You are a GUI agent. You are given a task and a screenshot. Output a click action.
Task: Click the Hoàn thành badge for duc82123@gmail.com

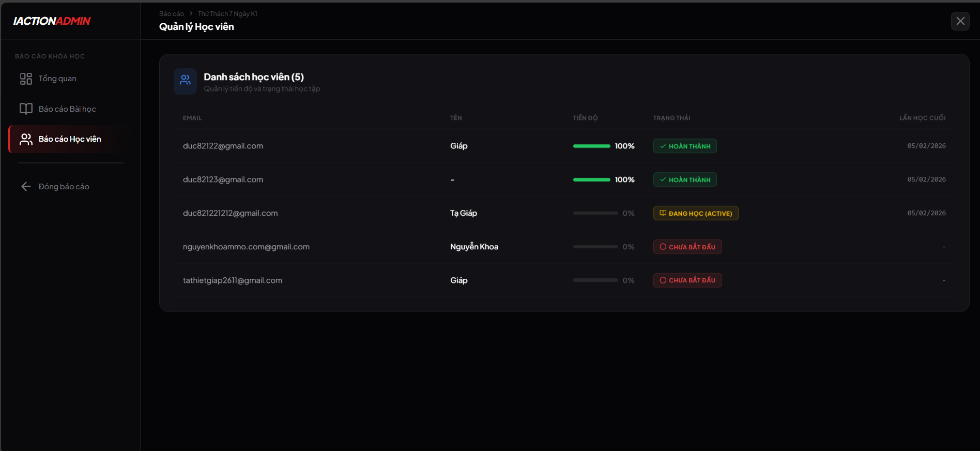[x=684, y=180]
